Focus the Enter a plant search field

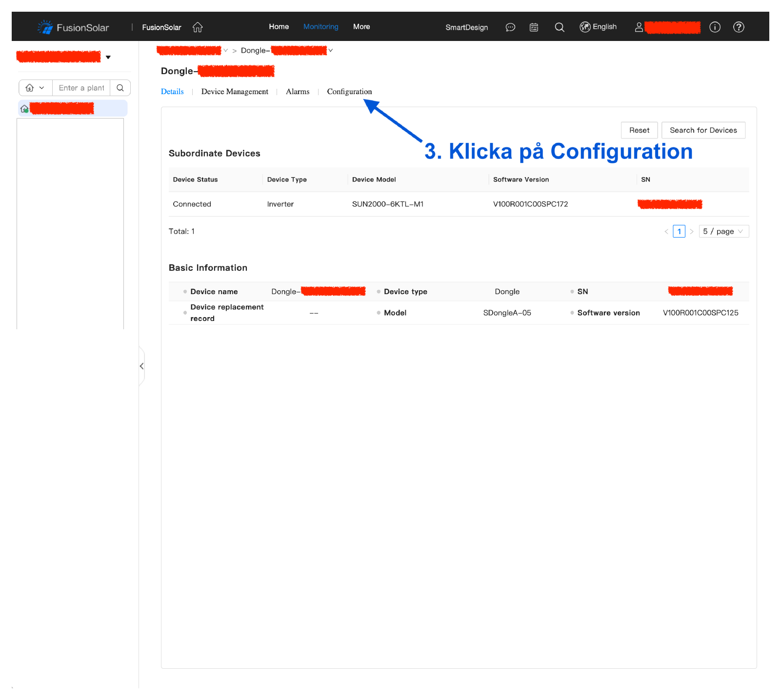tap(81, 88)
